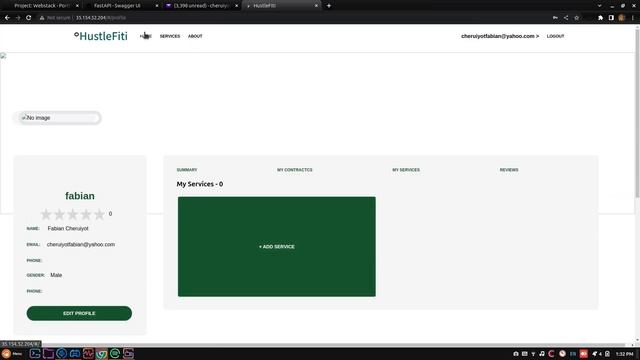
Task: Click the red recording indicator in tray
Action: tap(584, 354)
